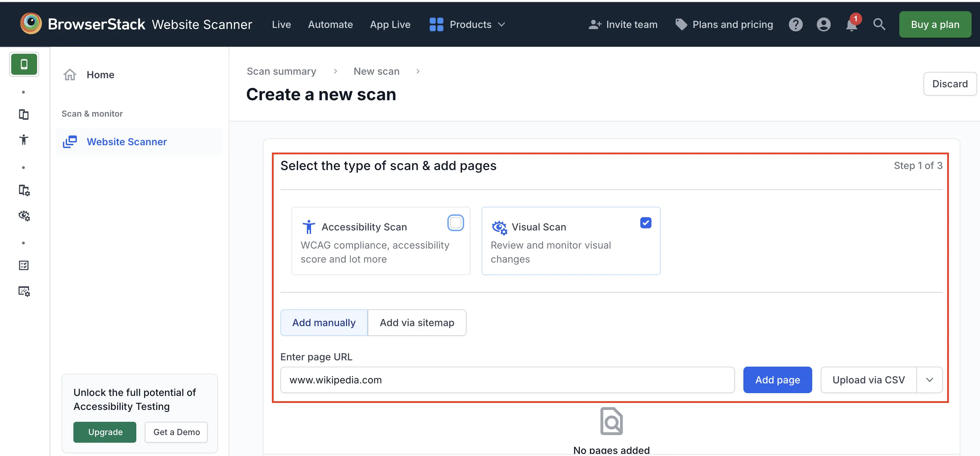Click the Buy a plan button
980x456 pixels.
[x=935, y=24]
